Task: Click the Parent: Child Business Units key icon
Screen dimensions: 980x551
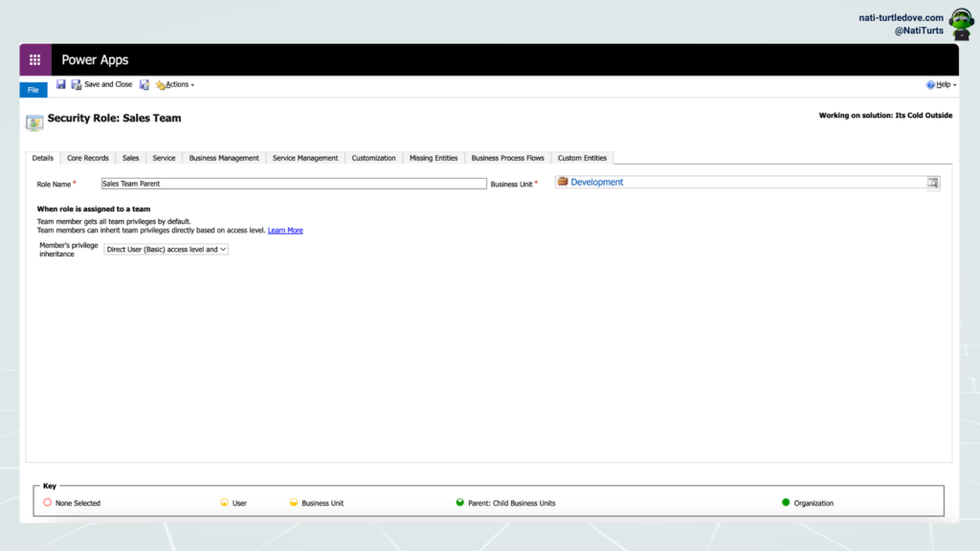Action: [x=459, y=502]
